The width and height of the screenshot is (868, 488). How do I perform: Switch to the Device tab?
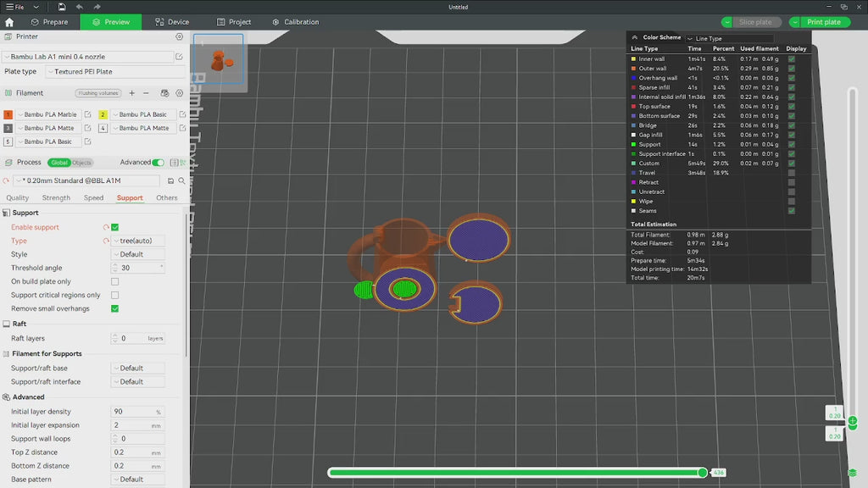tap(172, 22)
